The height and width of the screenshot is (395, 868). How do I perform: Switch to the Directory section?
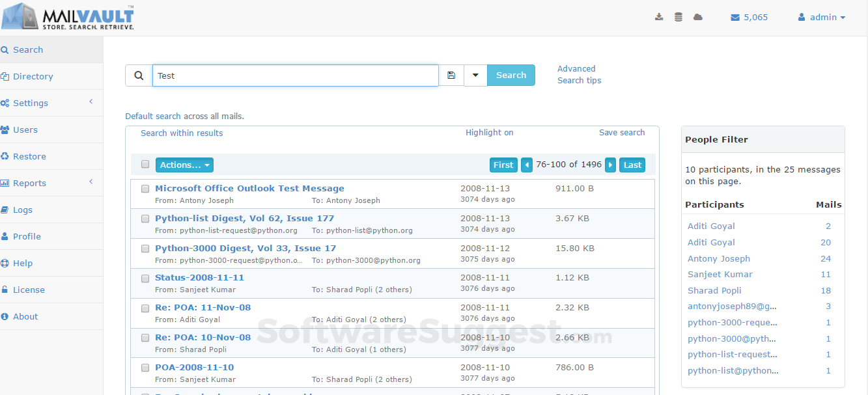[32, 76]
